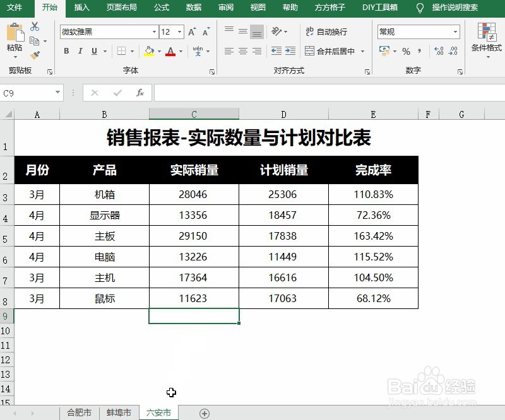Apply the Format Painter brush

[35, 54]
